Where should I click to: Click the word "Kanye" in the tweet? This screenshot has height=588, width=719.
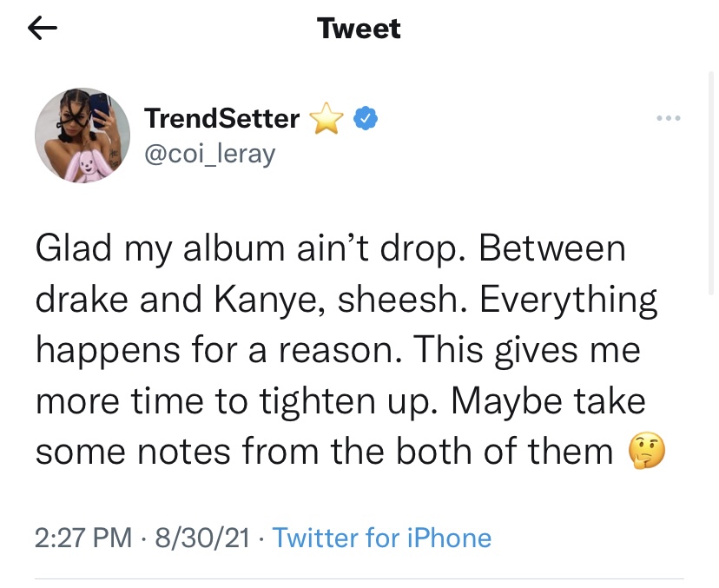click(x=269, y=300)
